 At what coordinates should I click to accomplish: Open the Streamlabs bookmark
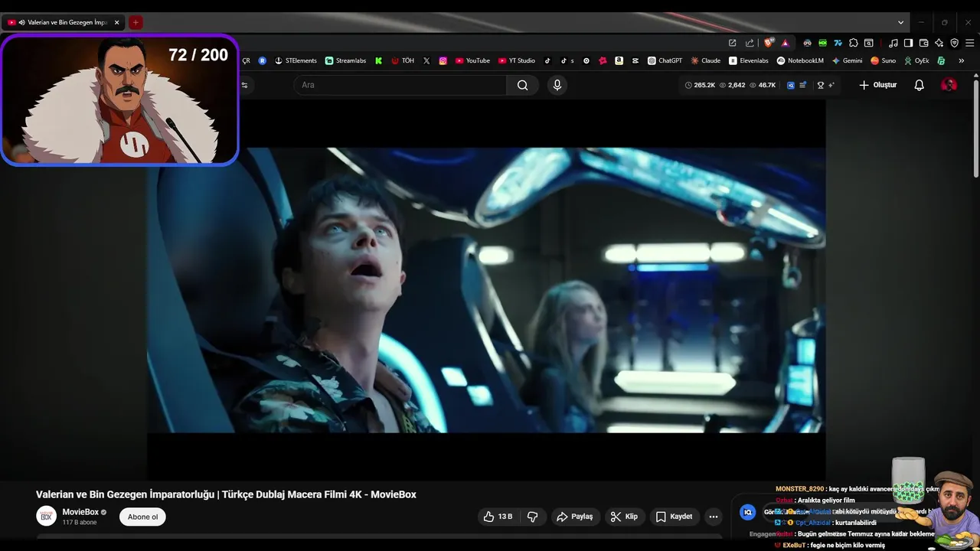coord(345,60)
